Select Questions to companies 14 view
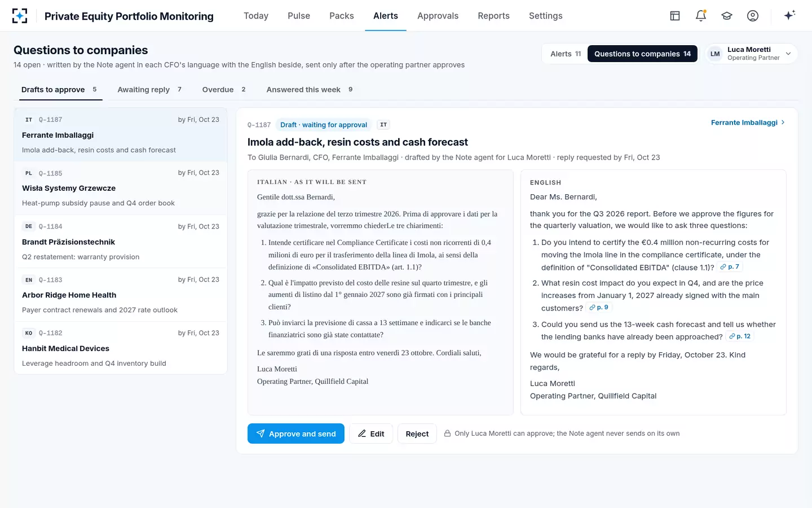Image resolution: width=812 pixels, height=508 pixels. click(x=642, y=54)
